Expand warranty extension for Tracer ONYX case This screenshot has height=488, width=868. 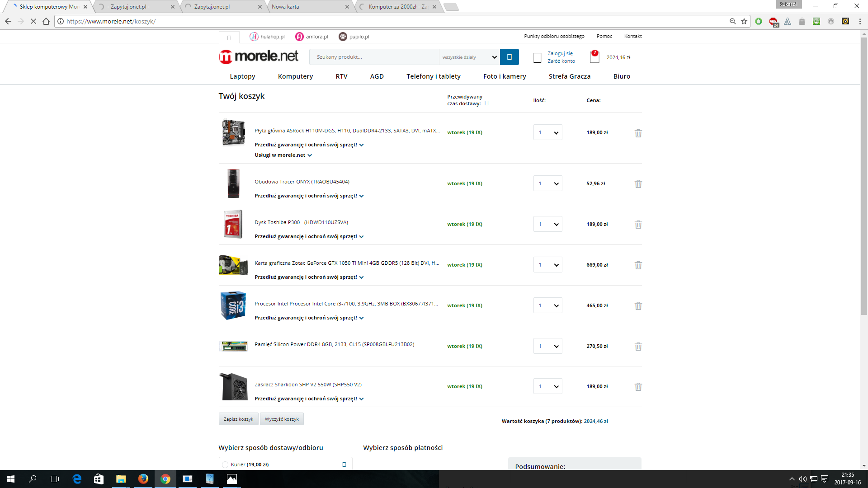pos(309,196)
